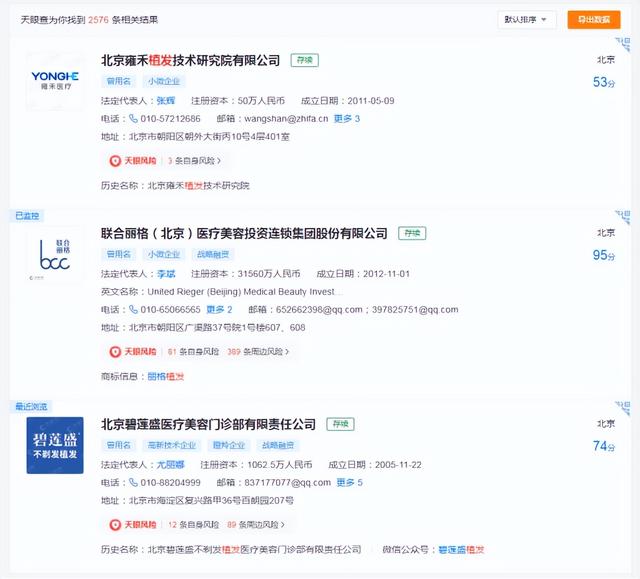The width and height of the screenshot is (640, 579).
Task: Open legal representative 尤丽娜 link
Action: [x=170, y=465]
